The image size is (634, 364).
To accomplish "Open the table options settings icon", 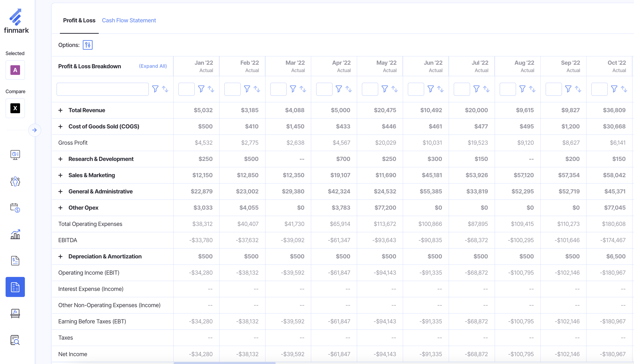I will pyautogui.click(x=88, y=45).
